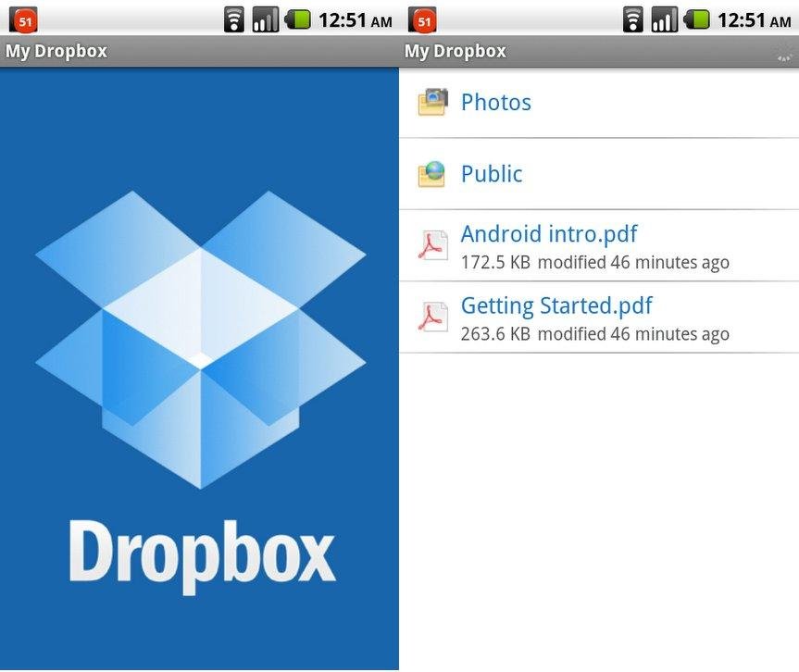
Task: Tap the Dropbox open-box logo
Action: point(201,340)
